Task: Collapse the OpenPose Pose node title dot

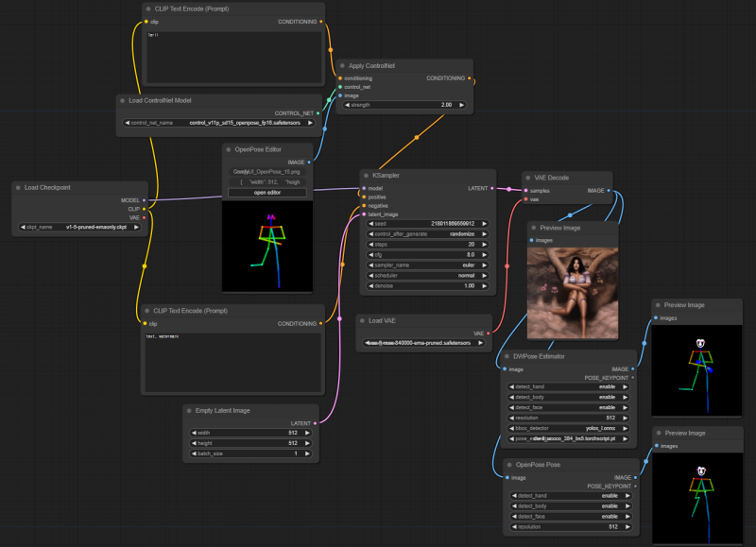Action: point(509,465)
